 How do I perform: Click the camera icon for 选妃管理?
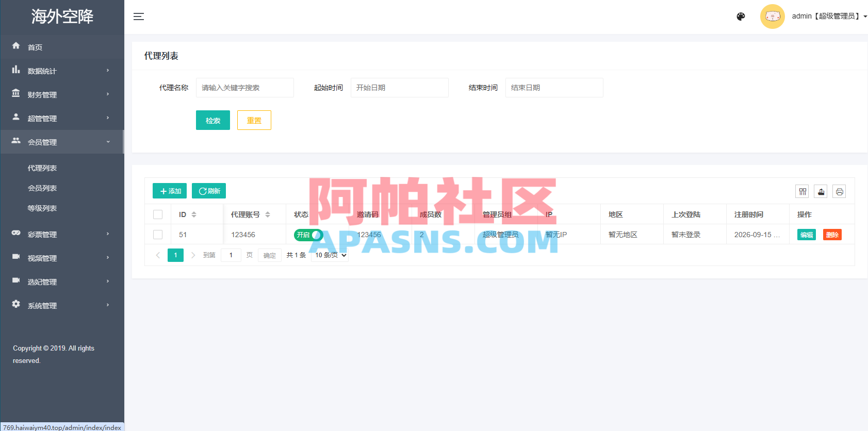(16, 280)
